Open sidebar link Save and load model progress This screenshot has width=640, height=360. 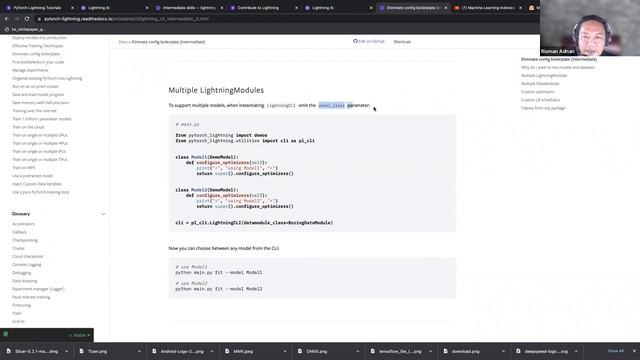38,95
